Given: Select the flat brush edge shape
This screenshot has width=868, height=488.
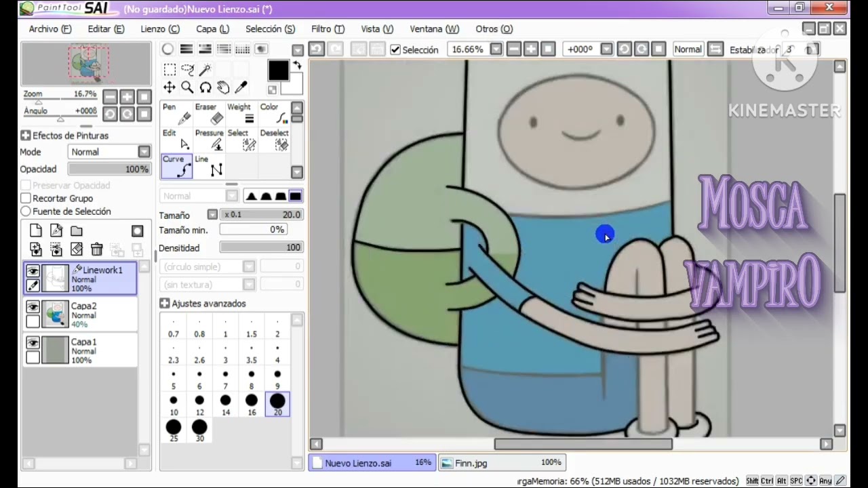Looking at the screenshot, I should (x=295, y=196).
